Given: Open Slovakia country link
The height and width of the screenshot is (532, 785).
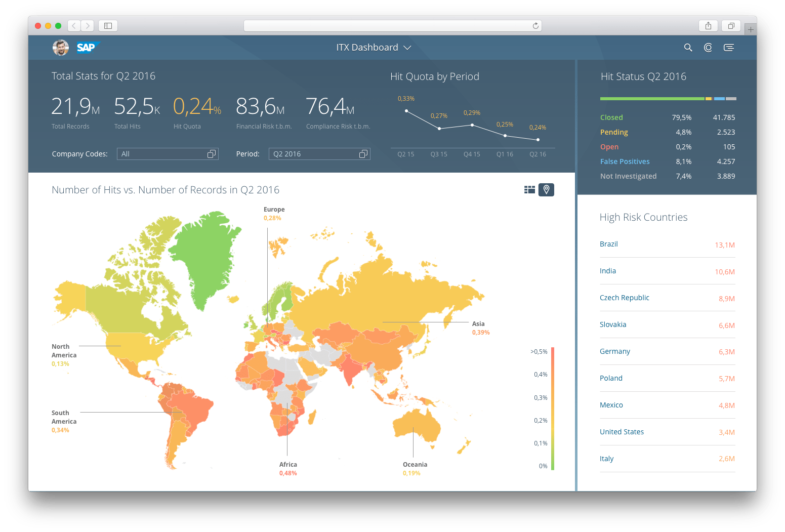Looking at the screenshot, I should (613, 324).
